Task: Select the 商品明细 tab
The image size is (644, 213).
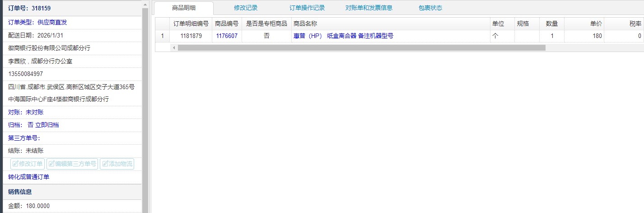Action: pyautogui.click(x=184, y=8)
